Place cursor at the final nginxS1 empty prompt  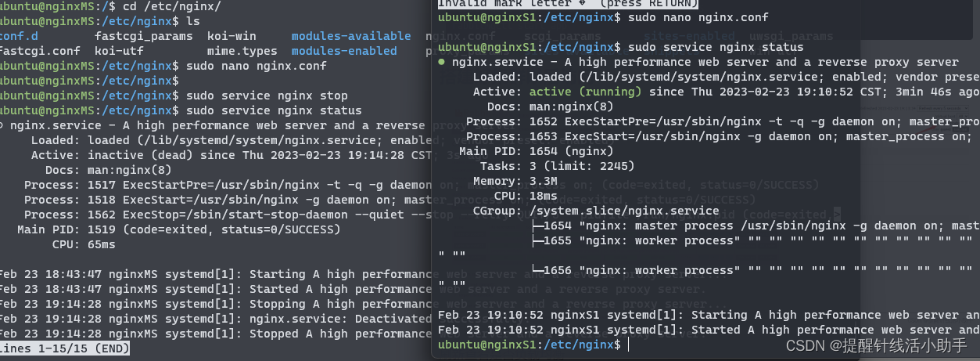pyautogui.click(x=629, y=345)
